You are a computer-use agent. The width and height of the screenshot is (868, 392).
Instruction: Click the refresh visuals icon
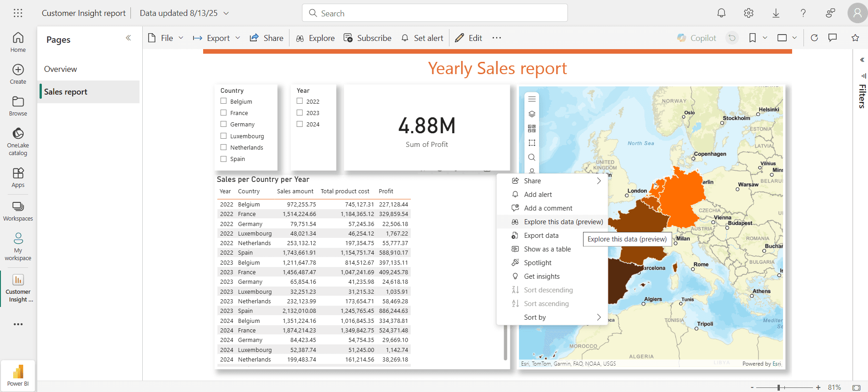pos(814,38)
